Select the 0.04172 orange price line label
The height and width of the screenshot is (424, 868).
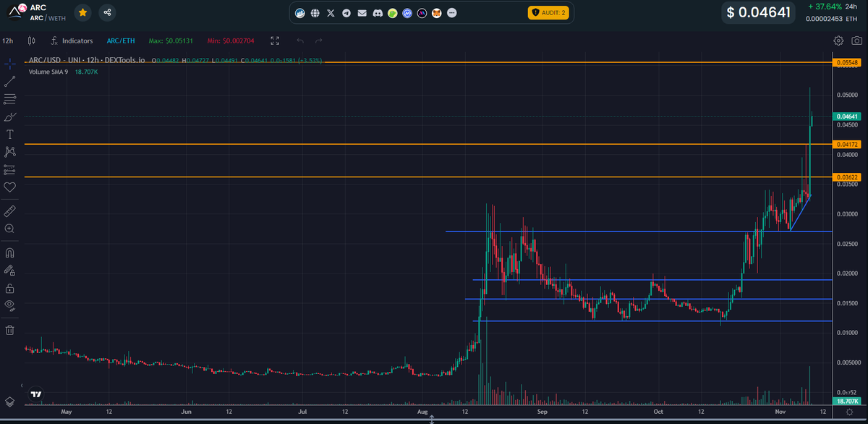pyautogui.click(x=848, y=145)
